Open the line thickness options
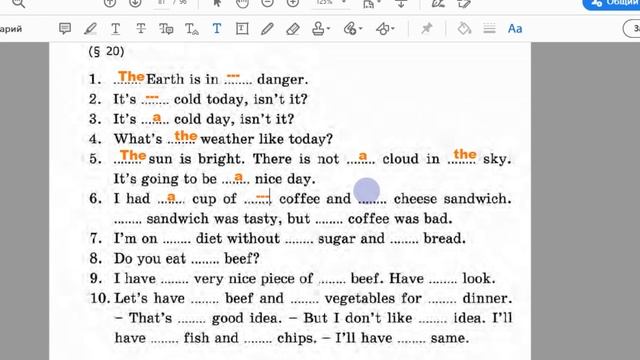This screenshot has height=360, width=640. click(x=489, y=29)
